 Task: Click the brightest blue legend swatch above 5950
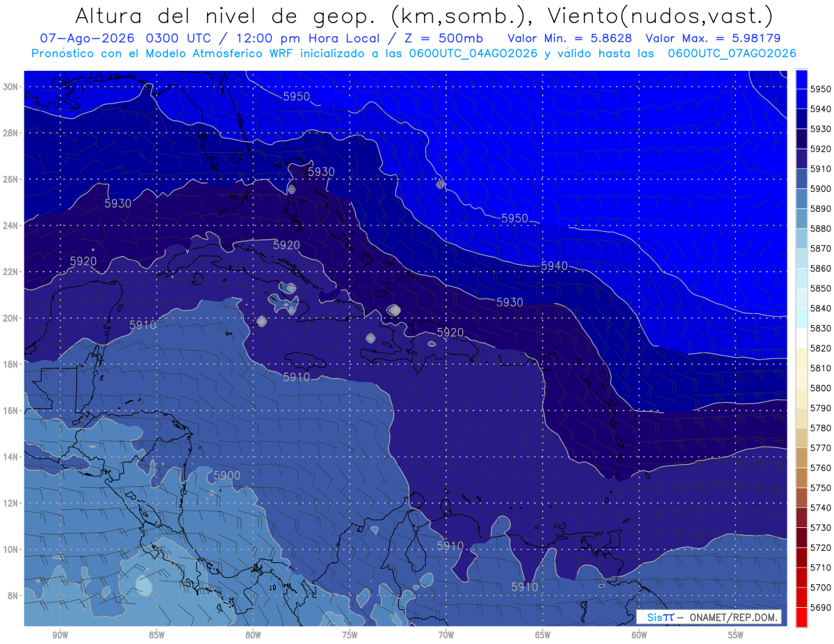801,79
